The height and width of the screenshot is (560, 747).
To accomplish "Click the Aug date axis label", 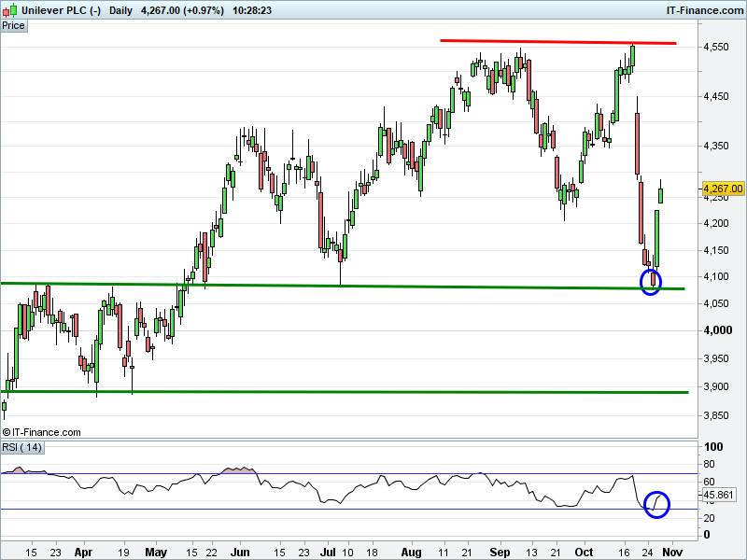I will point(411,552).
